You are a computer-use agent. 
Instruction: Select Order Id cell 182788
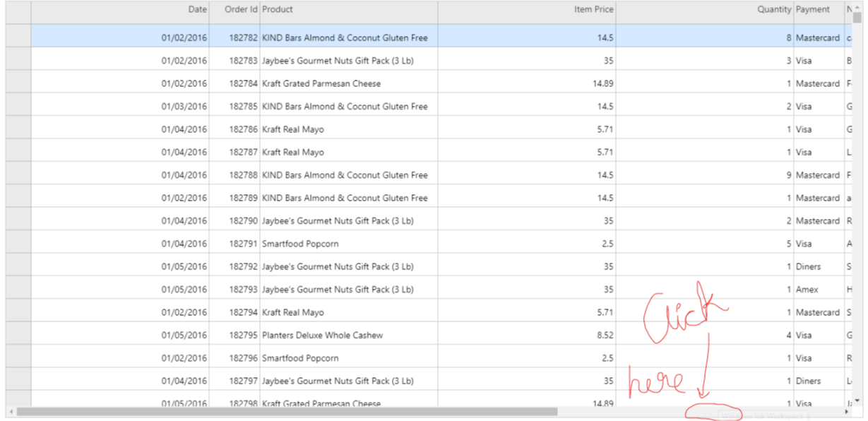coord(234,174)
